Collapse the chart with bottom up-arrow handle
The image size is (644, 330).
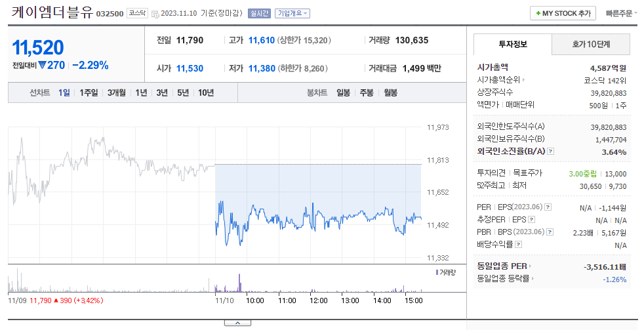[x=237, y=323]
